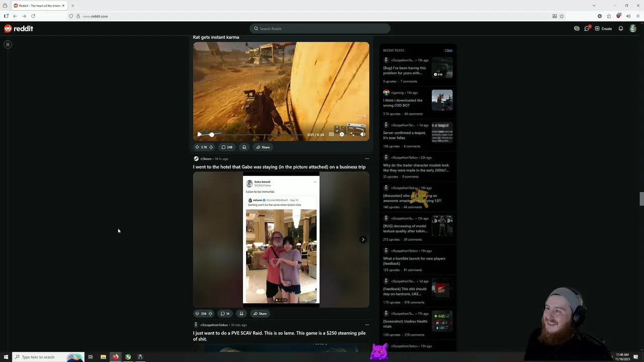Open video settings gear

[342, 134]
